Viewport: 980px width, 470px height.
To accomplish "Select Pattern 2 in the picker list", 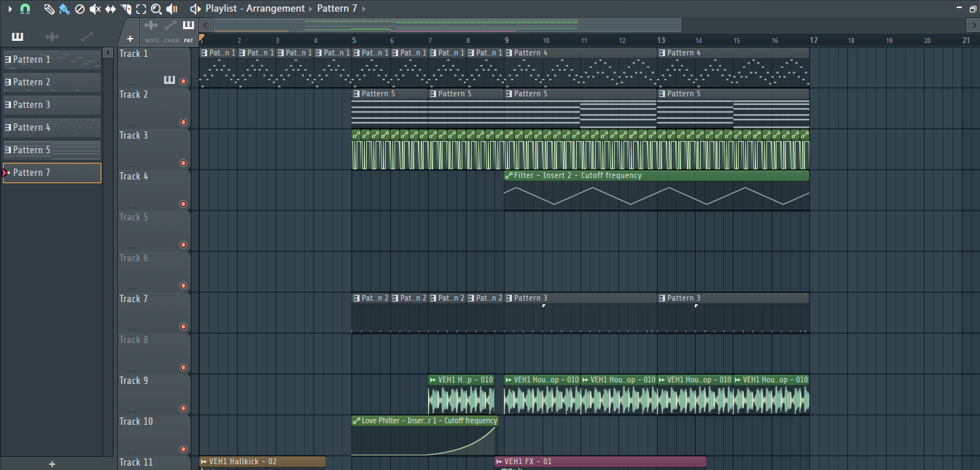I will [52, 82].
